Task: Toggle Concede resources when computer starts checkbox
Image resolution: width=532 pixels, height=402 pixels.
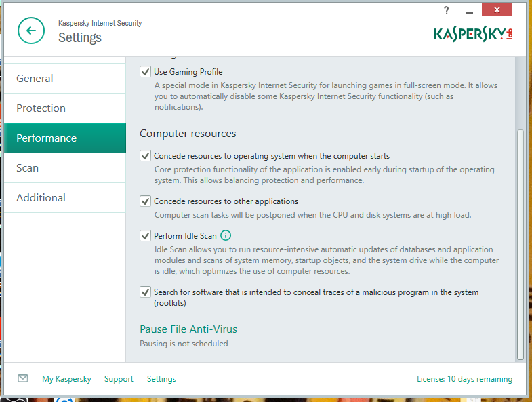Action: click(145, 156)
